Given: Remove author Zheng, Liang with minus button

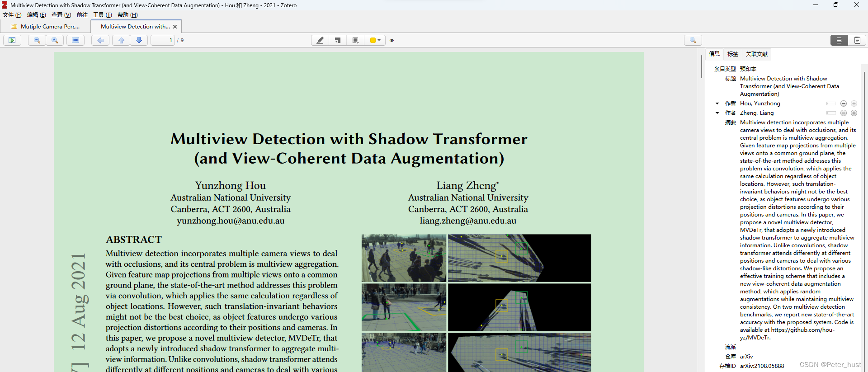Looking at the screenshot, I should tap(844, 113).
